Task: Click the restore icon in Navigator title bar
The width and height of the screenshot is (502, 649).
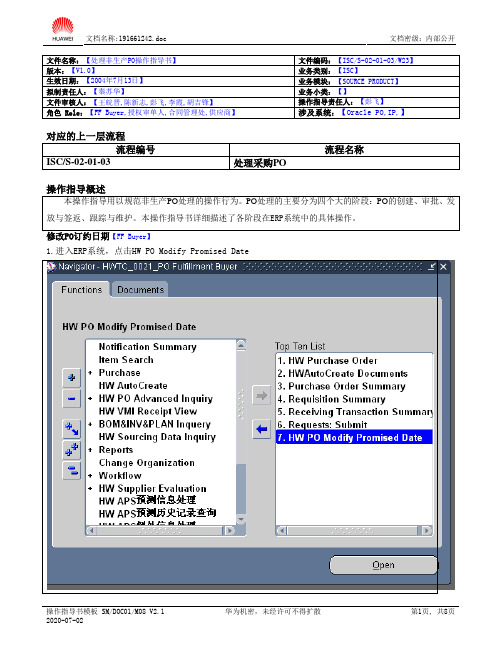Action: (432, 267)
